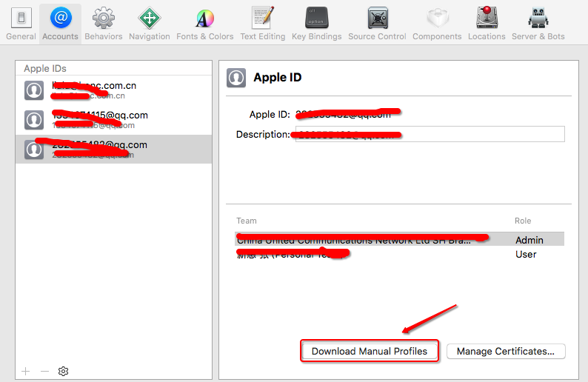Screen dimensions: 588x382
Task: Open Fonts & Colors icon
Action: coord(204,18)
